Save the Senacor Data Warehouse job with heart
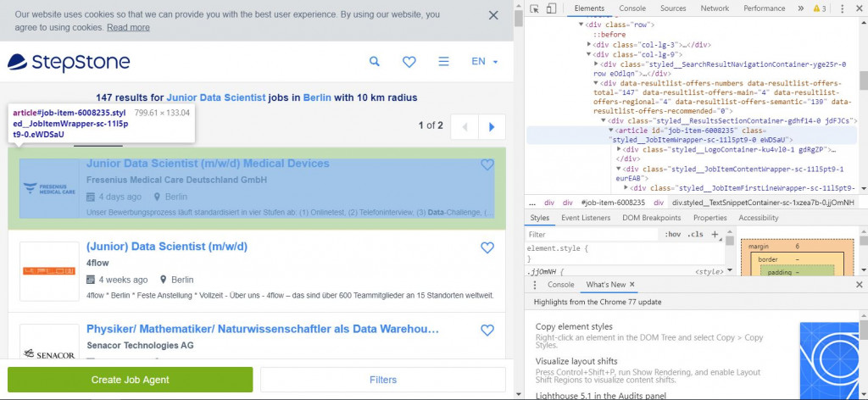Viewport: 868px width, 400px height. tap(487, 330)
